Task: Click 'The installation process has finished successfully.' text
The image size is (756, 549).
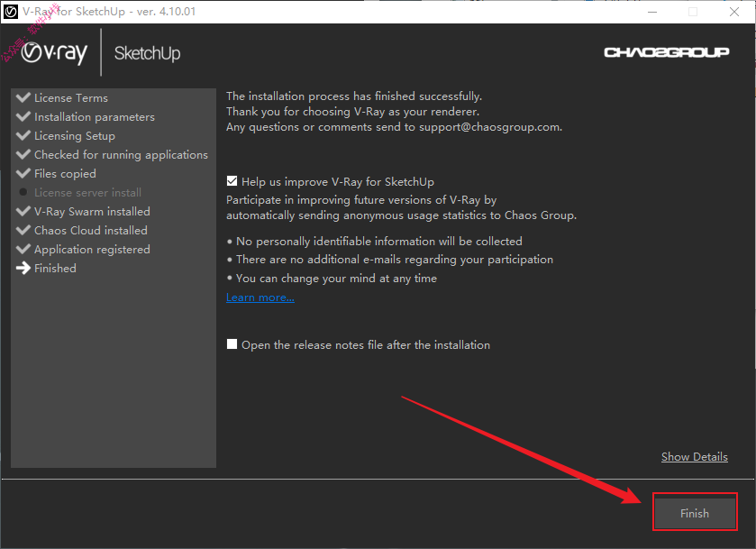Action: tap(354, 96)
